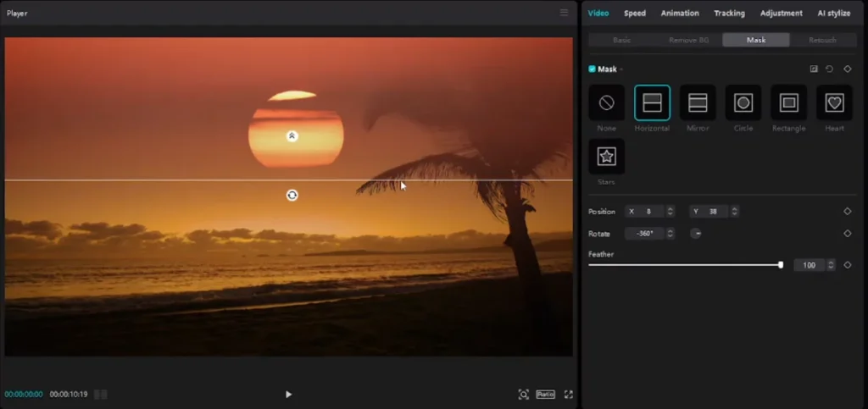Choose the Stars mask shape
The width and height of the screenshot is (868, 409).
607,157
